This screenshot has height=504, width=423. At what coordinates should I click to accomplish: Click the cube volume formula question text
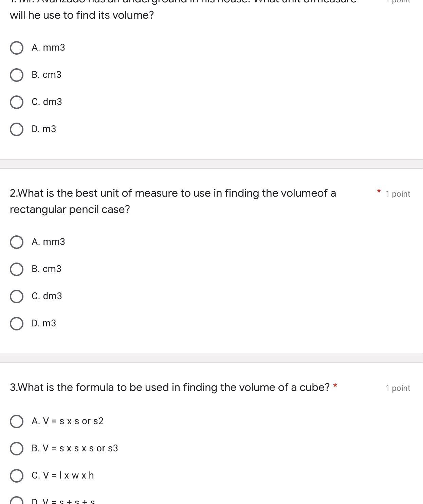click(x=170, y=387)
